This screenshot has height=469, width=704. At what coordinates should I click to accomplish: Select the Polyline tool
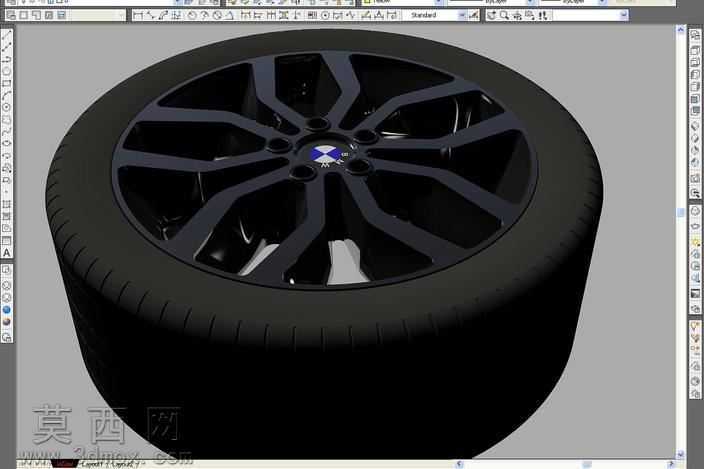point(6,59)
